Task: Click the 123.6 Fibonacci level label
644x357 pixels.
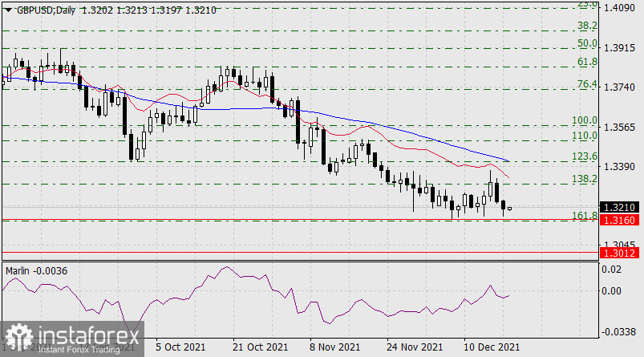Action: coord(587,156)
